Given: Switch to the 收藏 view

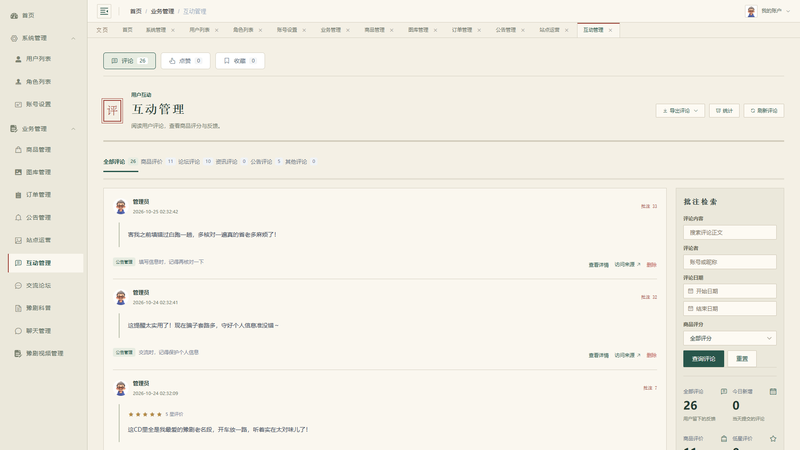Looking at the screenshot, I should [x=240, y=61].
